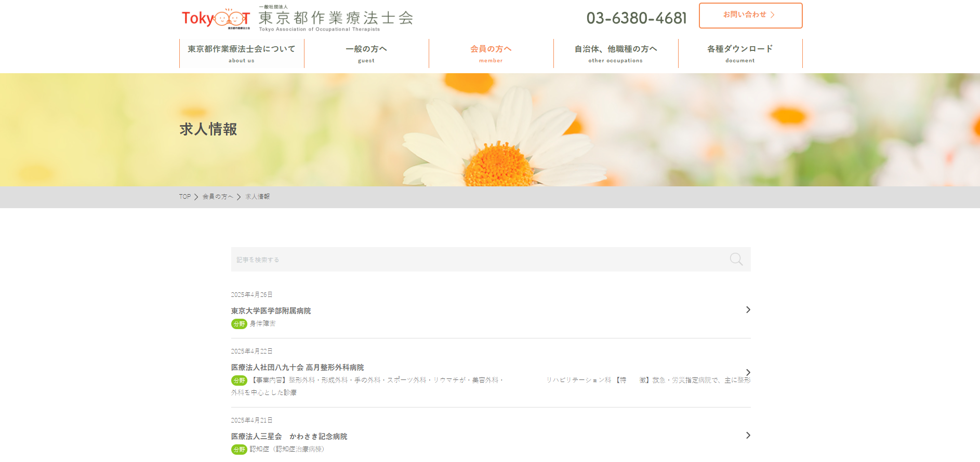Viewport: 980px width, 462px height.
Task: Click 会員の方へ in the breadcrumb
Action: (218, 197)
